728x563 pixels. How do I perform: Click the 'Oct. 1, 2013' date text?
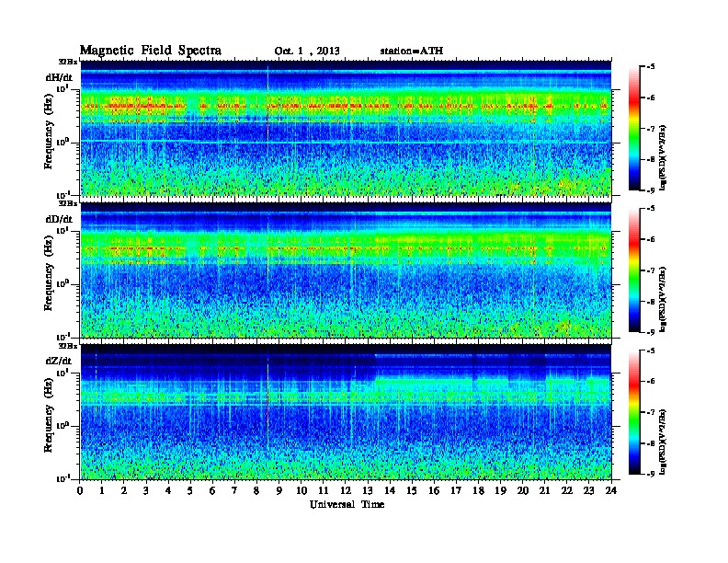click(307, 52)
